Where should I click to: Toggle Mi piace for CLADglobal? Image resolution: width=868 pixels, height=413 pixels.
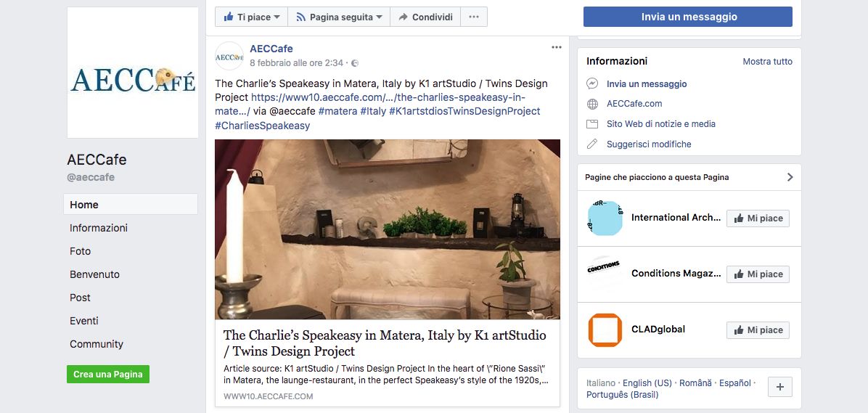point(758,330)
